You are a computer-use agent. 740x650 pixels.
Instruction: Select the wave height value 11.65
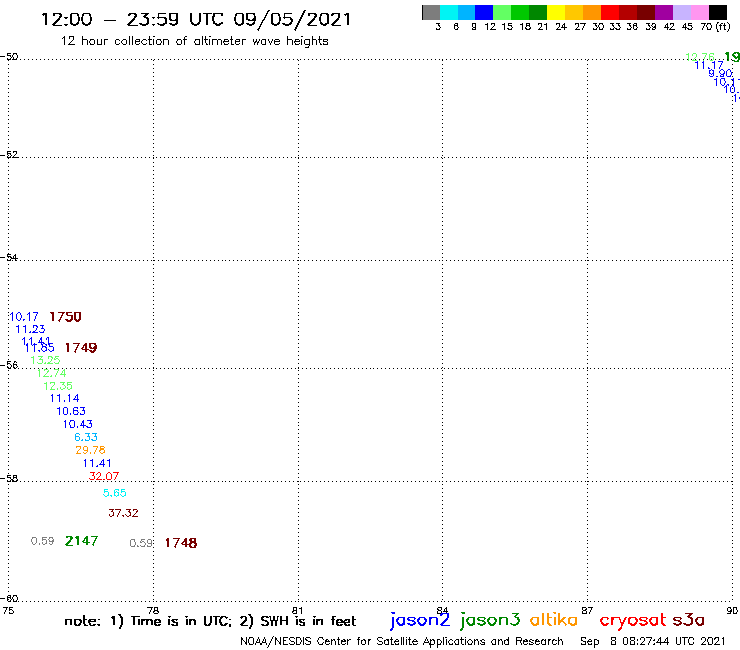(x=40, y=348)
